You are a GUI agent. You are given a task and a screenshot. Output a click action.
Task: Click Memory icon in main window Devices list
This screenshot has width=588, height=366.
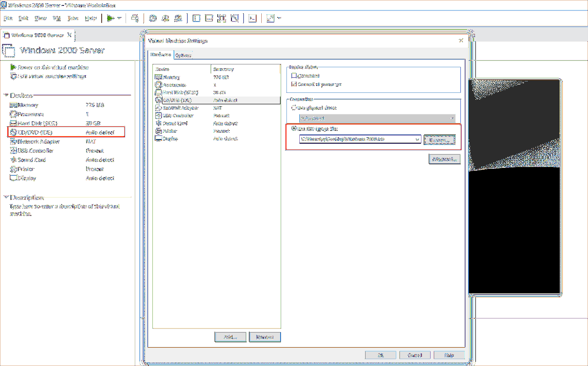point(13,105)
